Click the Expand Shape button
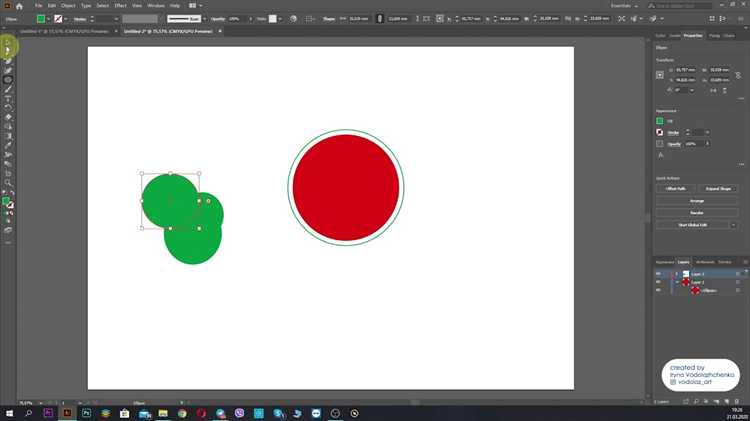Image resolution: width=750 pixels, height=421 pixels. coord(719,188)
